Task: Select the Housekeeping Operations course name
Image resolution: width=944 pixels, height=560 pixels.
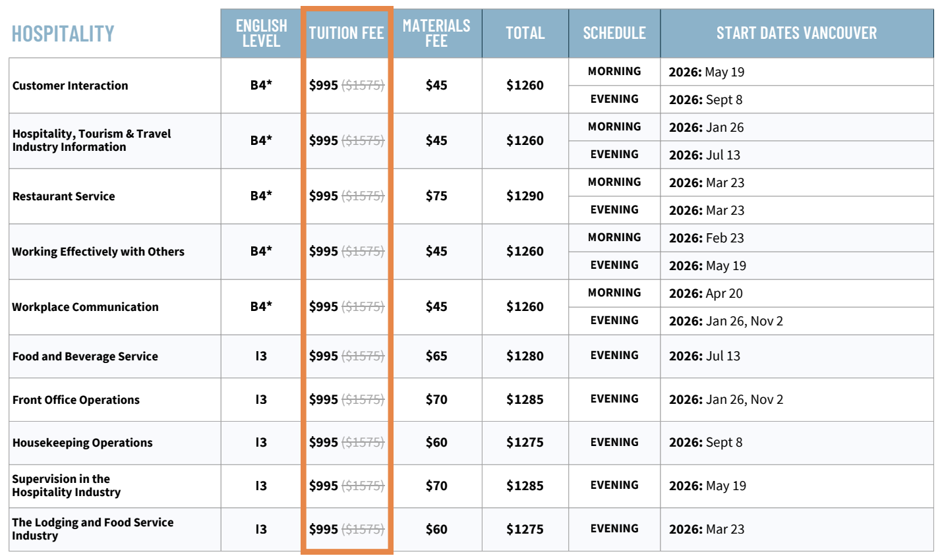Action: 82,443
